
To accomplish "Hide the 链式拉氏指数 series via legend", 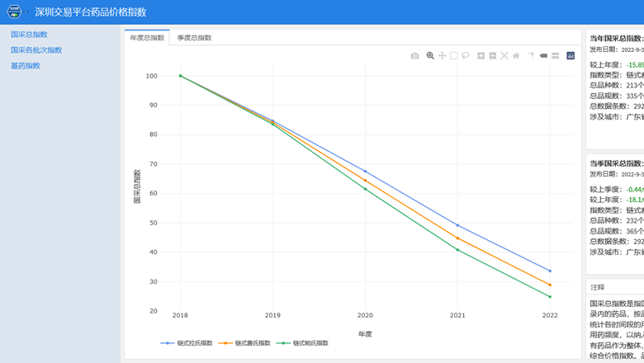I will pyautogui.click(x=188, y=342).
